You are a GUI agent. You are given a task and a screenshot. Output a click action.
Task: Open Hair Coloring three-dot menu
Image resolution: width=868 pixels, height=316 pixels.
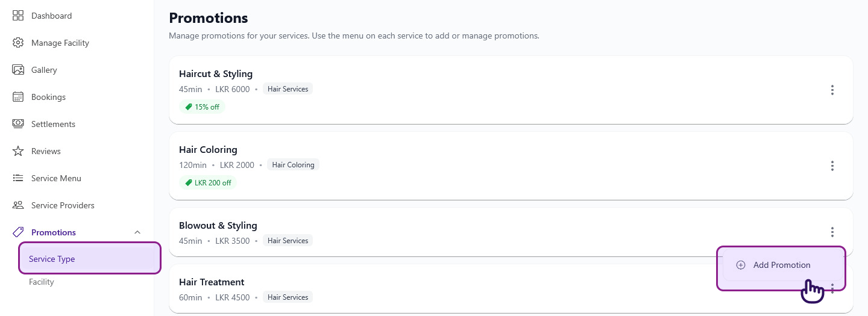point(832,166)
